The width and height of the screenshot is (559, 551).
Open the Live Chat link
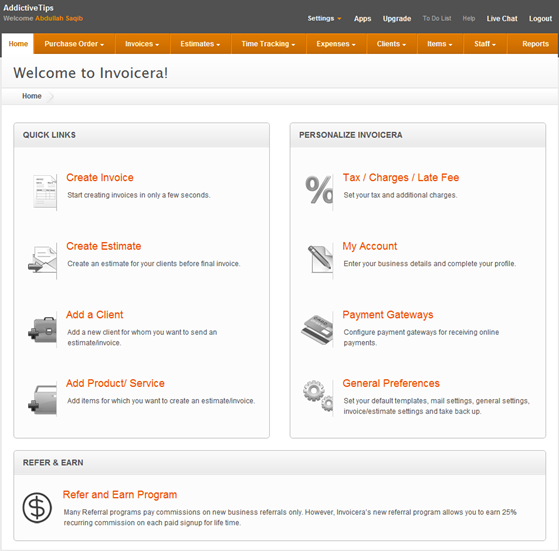(502, 19)
